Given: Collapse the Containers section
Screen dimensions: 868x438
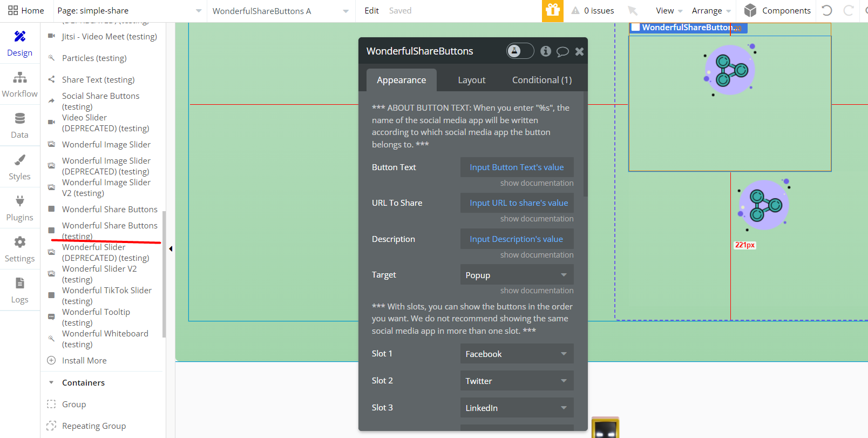Looking at the screenshot, I should [51, 382].
